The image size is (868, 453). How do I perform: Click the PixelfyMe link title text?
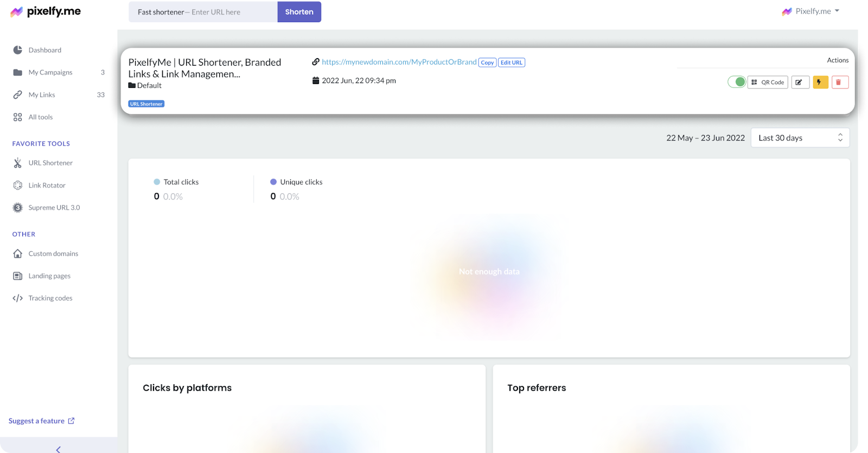point(205,68)
